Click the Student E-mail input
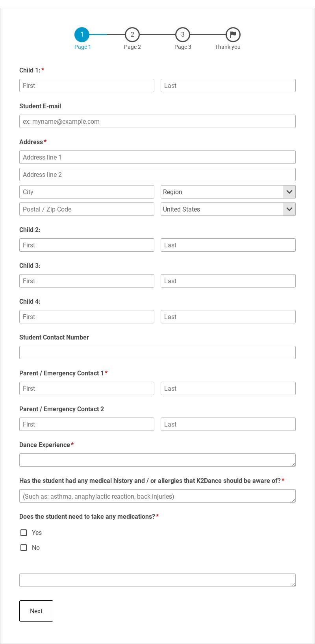Viewport: 315px width, 644px height. [157, 121]
